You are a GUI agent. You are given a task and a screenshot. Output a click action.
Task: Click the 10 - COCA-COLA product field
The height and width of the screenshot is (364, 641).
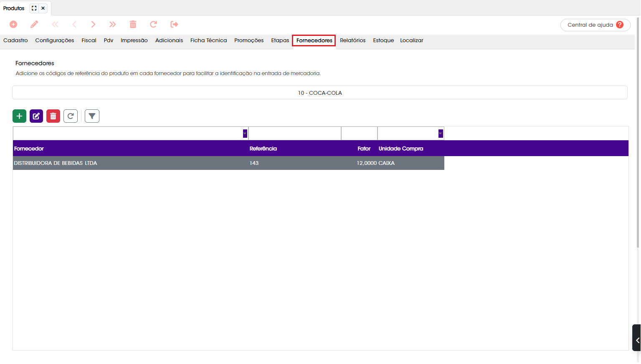[320, 93]
